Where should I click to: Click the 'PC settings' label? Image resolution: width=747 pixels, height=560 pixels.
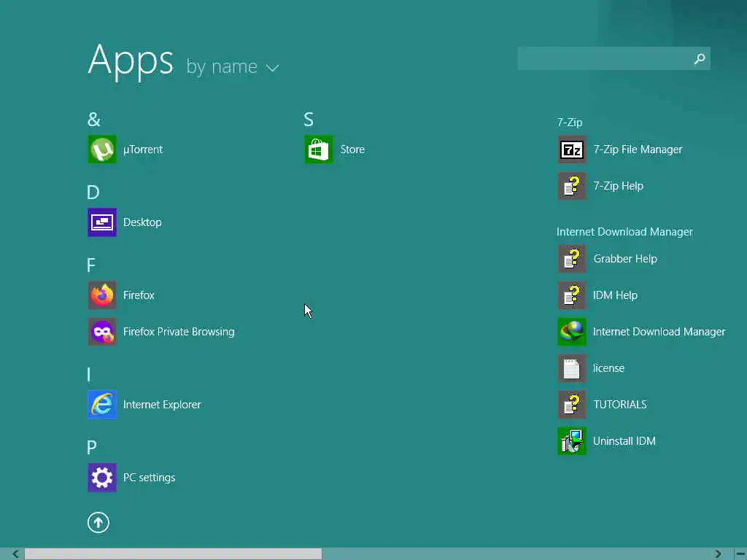[149, 478]
